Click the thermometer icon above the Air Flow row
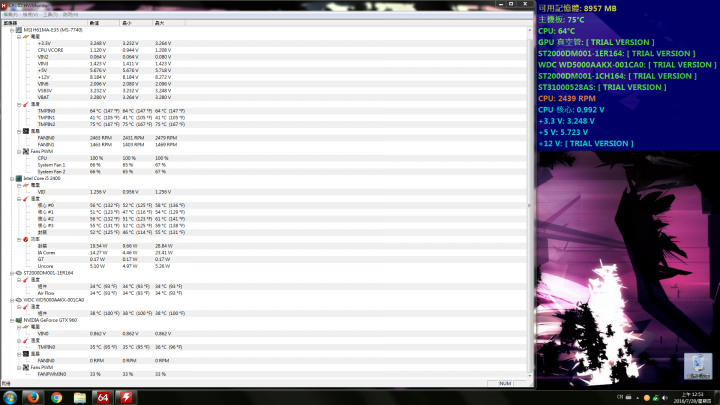 pos(26,280)
